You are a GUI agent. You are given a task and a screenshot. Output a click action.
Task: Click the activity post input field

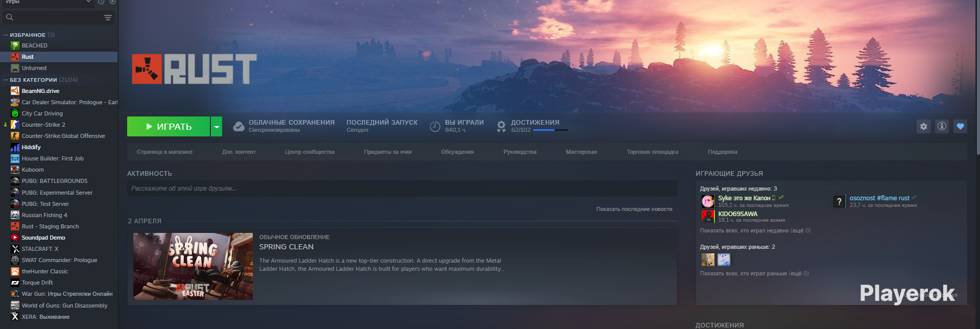tap(402, 189)
